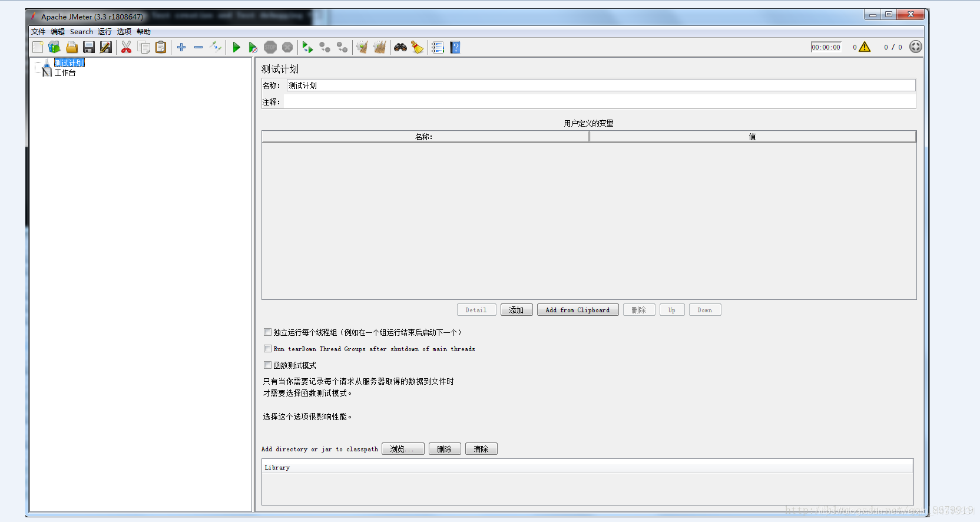Click the 名称 input field
Image resolution: width=980 pixels, height=522 pixels.
point(601,85)
